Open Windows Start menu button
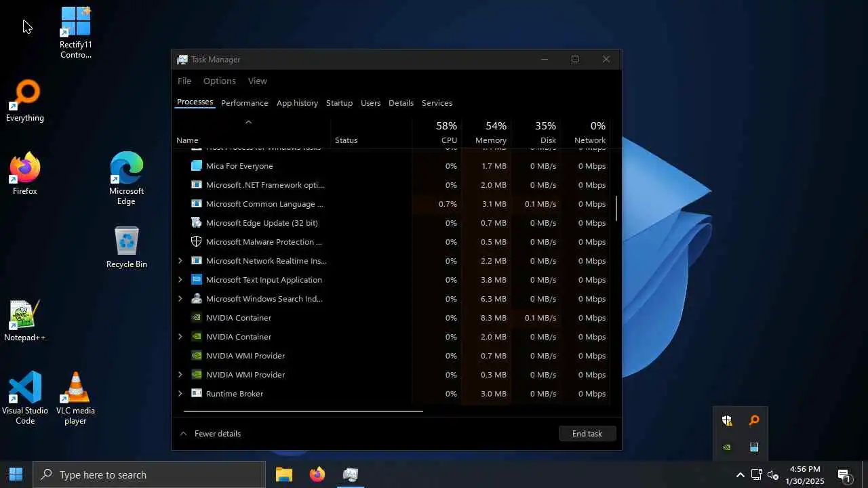Screen dimensions: 868x488 [x=16, y=474]
